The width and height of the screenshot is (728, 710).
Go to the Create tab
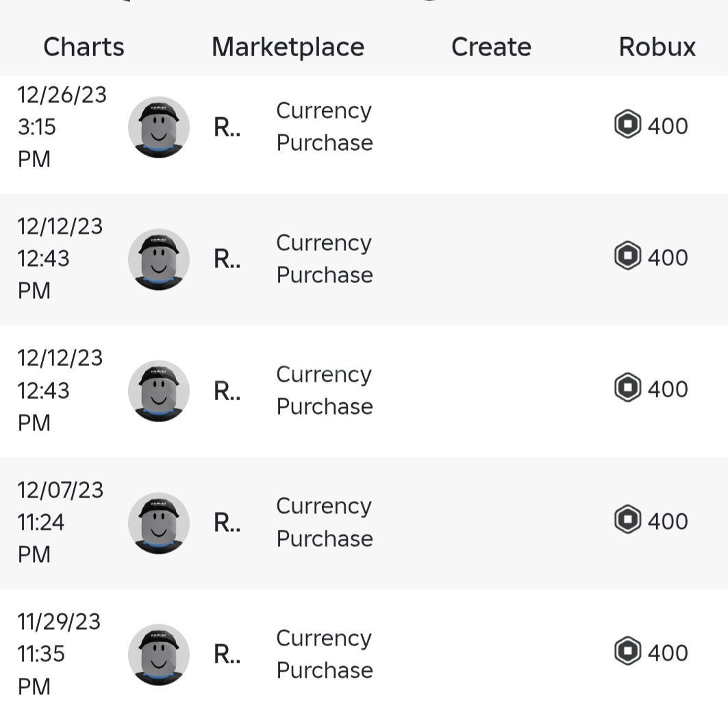click(x=491, y=47)
